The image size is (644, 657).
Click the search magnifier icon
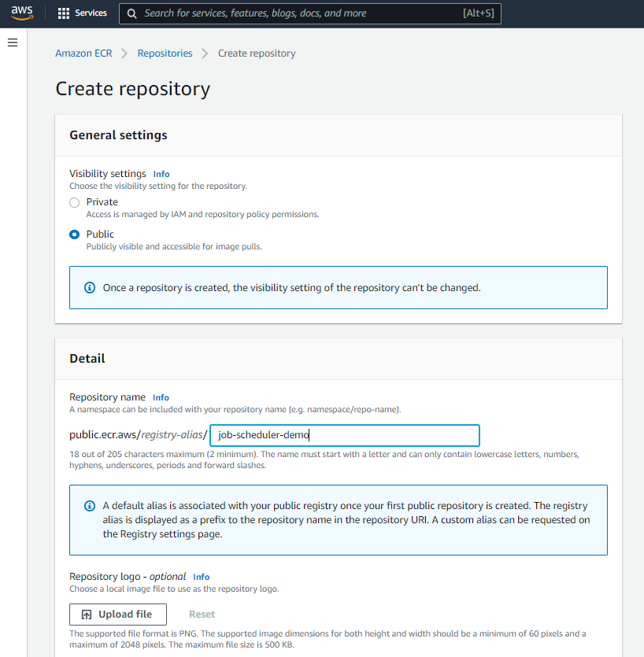[x=131, y=14]
